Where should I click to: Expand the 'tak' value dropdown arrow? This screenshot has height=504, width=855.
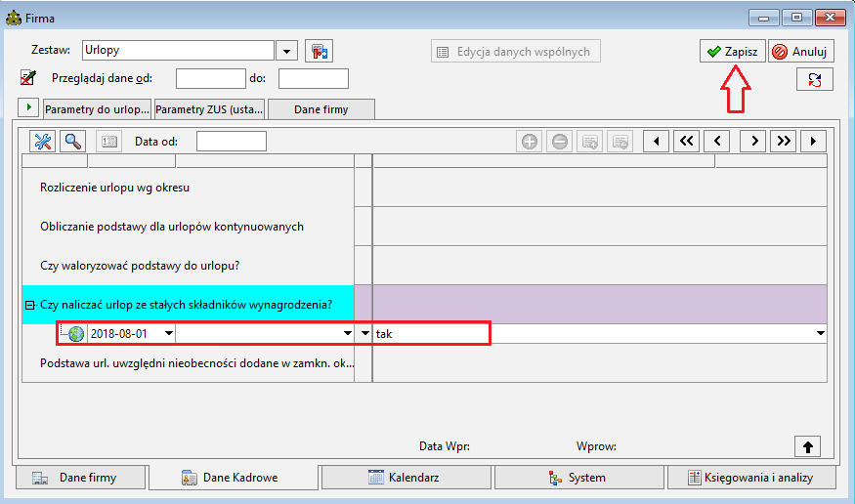point(820,333)
